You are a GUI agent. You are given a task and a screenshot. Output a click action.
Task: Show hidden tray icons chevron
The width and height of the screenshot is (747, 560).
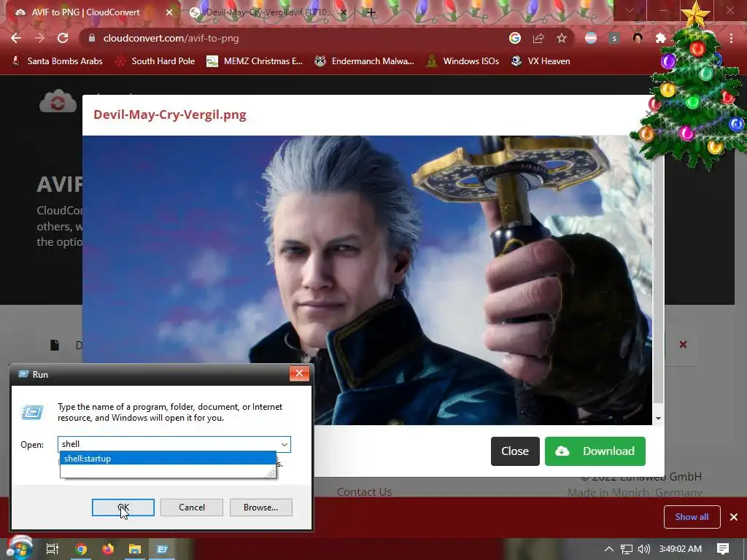(x=608, y=549)
